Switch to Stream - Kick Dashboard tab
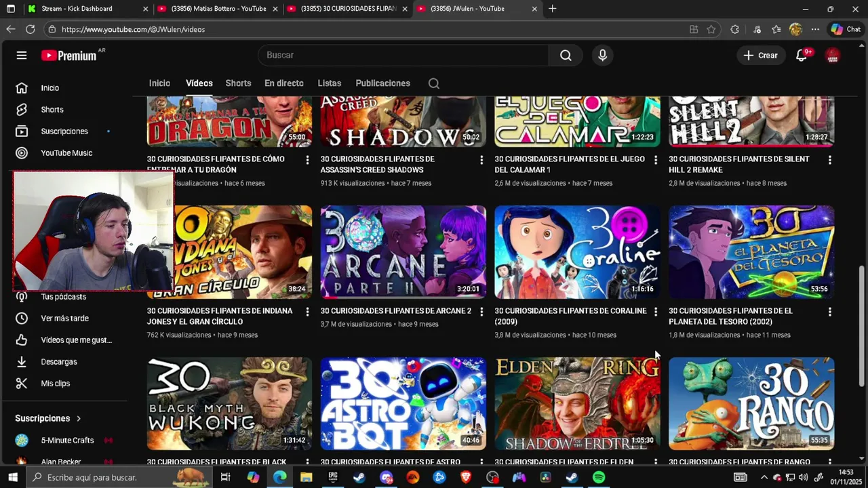 tap(88, 9)
